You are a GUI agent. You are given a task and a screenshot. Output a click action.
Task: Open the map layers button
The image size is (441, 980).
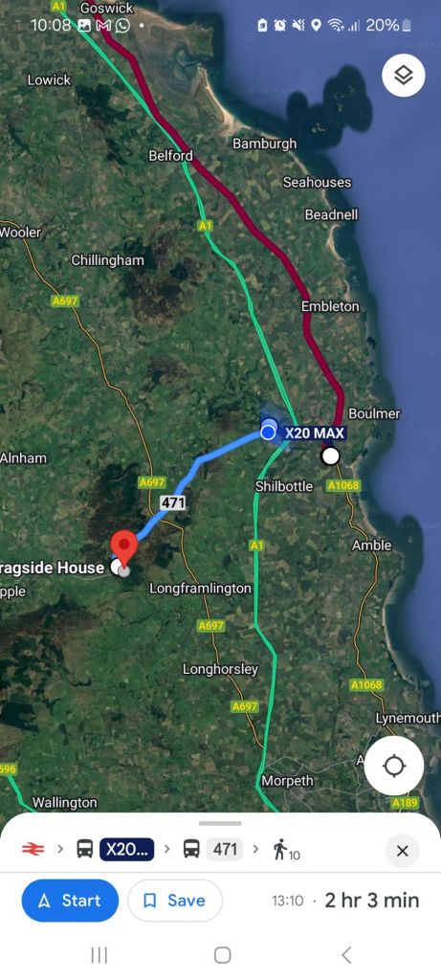click(x=404, y=76)
